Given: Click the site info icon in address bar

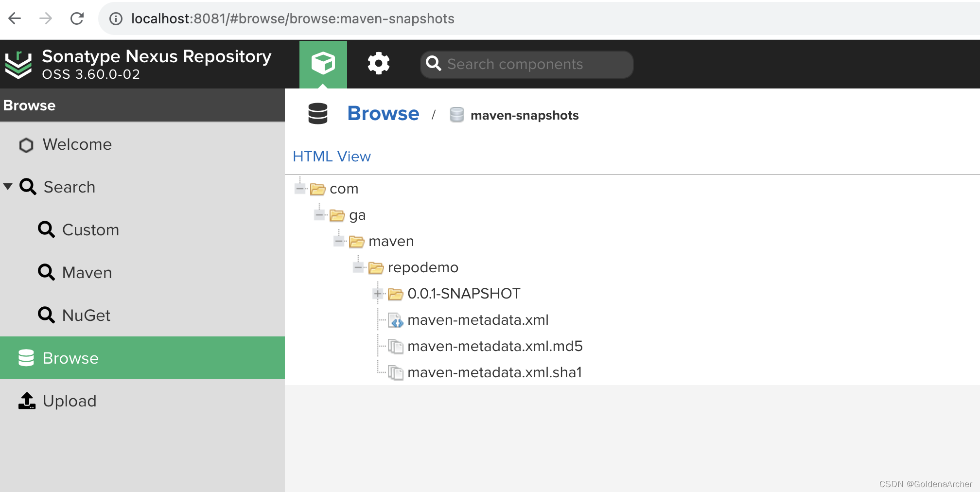Looking at the screenshot, I should click(116, 19).
